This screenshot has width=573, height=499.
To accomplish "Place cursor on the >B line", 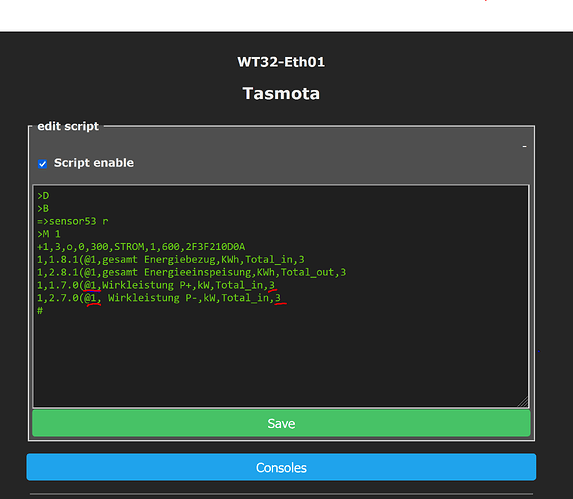I will tap(43, 209).
